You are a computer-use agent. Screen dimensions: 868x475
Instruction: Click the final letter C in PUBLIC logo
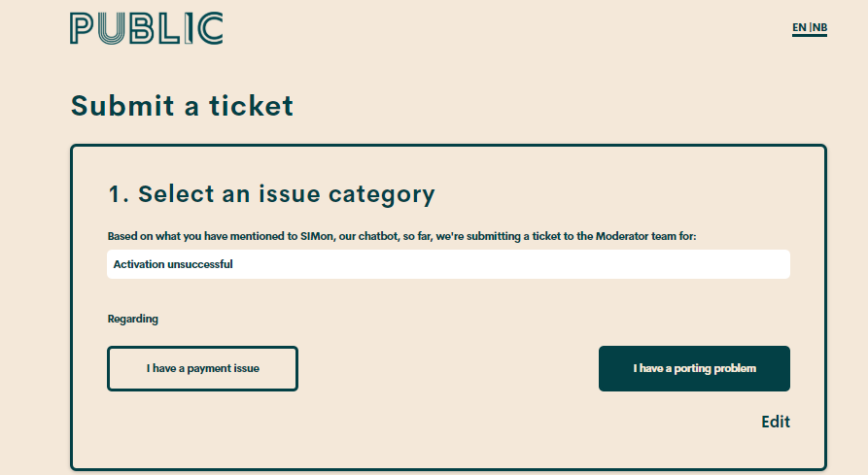tap(211, 28)
